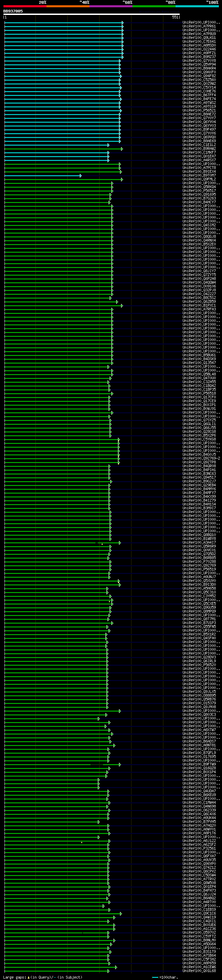This screenshot has height=980, width=222.
Task: Click the UniRef100_A5H658 label
Action: [199, 589]
